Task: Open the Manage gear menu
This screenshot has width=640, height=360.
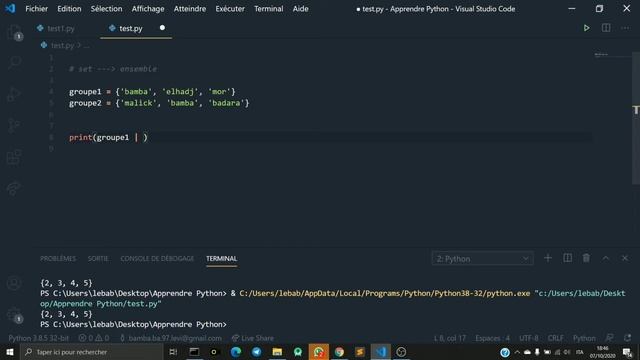Action: point(14,314)
